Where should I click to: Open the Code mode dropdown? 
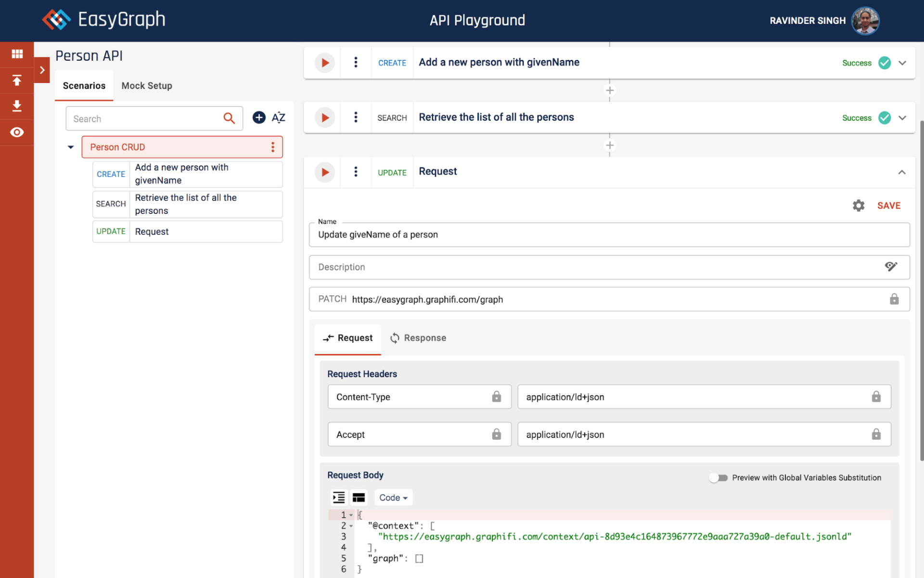click(x=393, y=498)
